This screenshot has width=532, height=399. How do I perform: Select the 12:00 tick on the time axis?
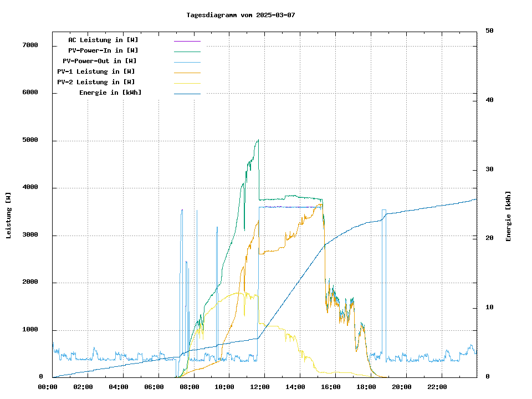pyautogui.click(x=259, y=387)
